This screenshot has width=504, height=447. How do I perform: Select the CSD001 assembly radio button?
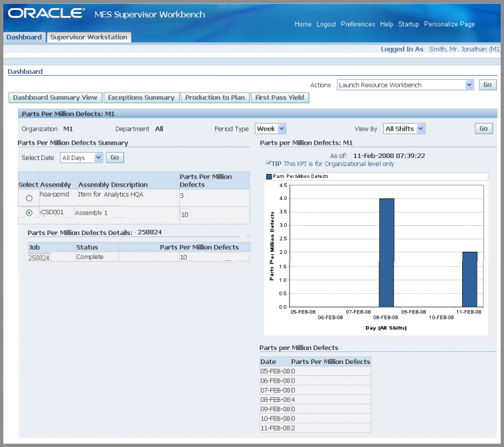coord(29,213)
